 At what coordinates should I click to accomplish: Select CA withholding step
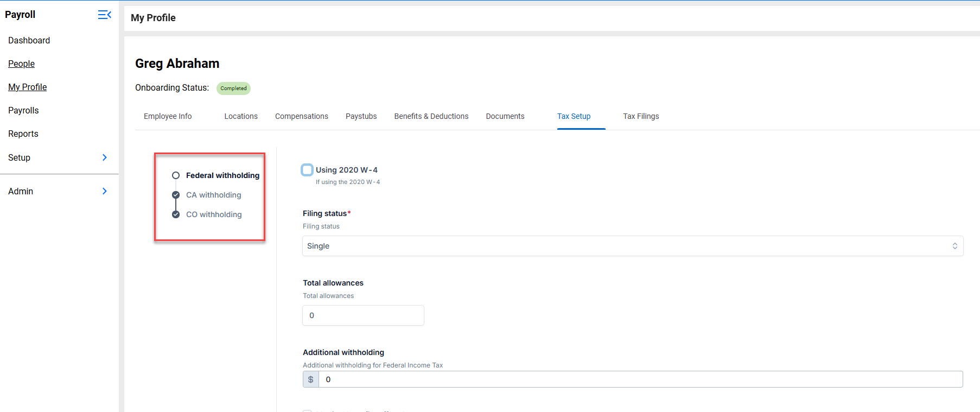(x=214, y=195)
